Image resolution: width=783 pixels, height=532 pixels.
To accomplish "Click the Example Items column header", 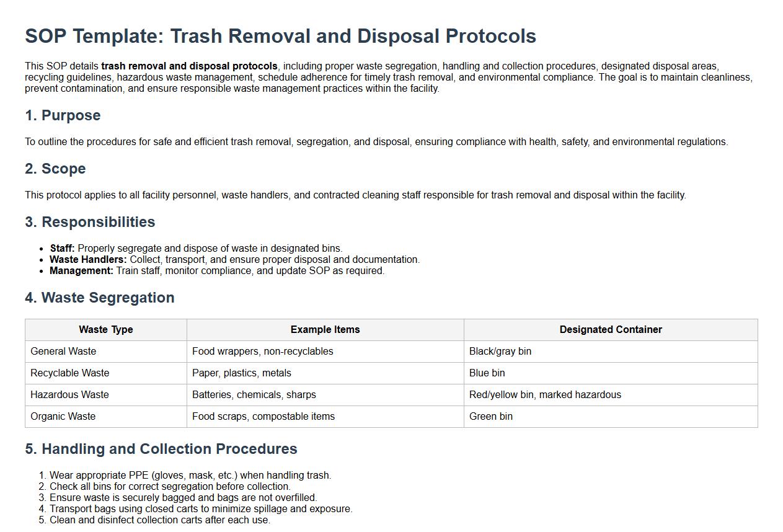I will pyautogui.click(x=325, y=330).
